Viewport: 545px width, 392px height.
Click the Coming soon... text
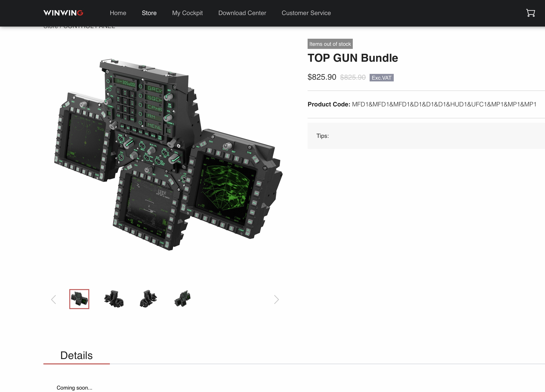(x=74, y=388)
